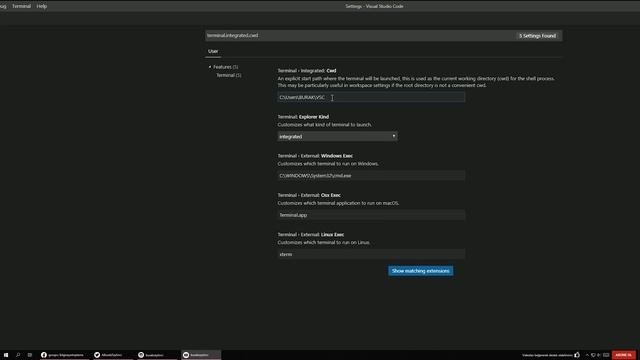Open the Explorer Kind dropdown
The height and width of the screenshot is (360, 640).
337,136
